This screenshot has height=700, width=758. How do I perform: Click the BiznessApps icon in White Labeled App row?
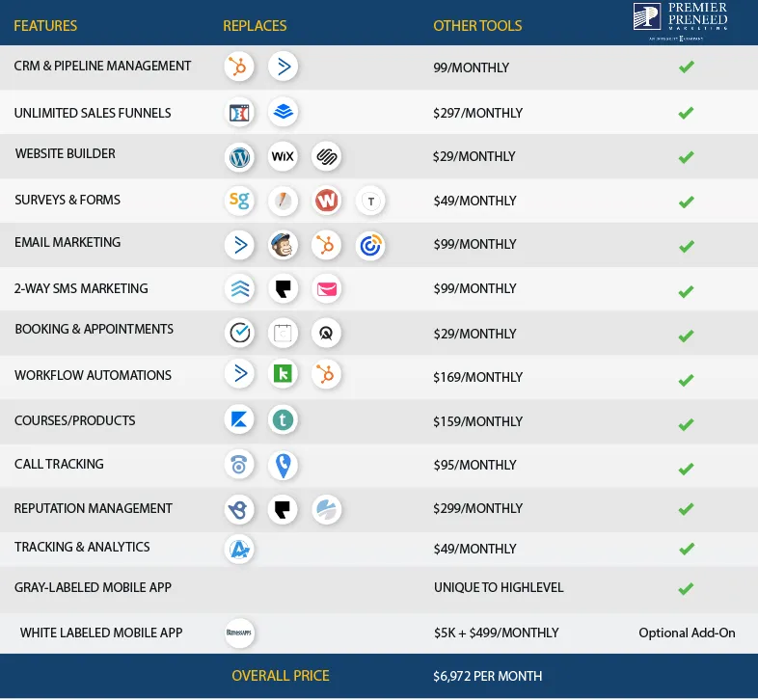pyautogui.click(x=239, y=633)
